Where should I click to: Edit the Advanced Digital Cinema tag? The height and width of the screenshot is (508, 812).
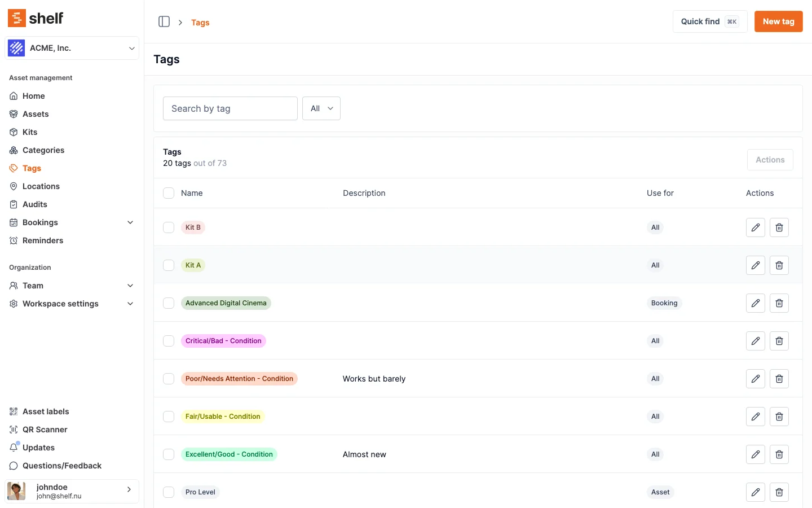tap(755, 303)
